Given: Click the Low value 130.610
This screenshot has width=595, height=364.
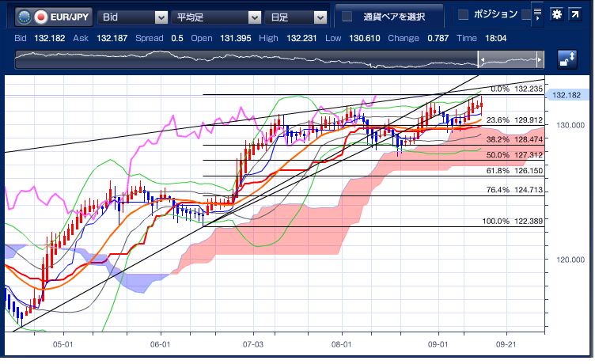Looking at the screenshot, I should tap(364, 38).
